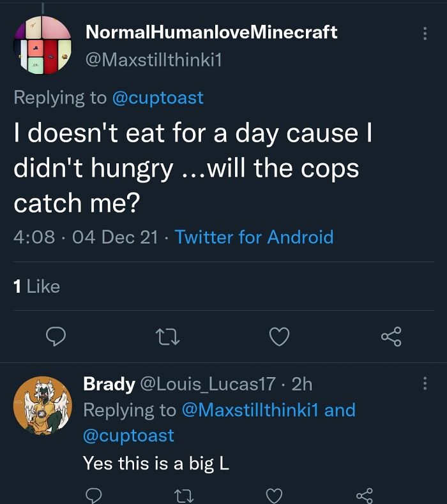Click the NormalHumanloveMinecraft display name
This screenshot has width=447, height=504.
pos(211,32)
